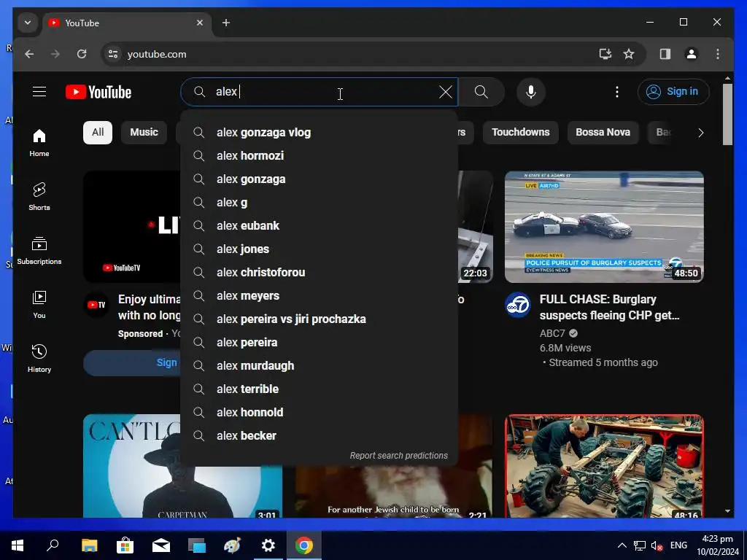Clear the search box with X
The image size is (747, 560).
click(x=446, y=92)
